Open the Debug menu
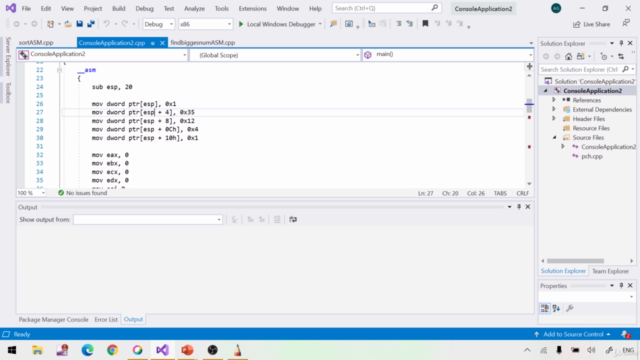640x360 pixels. [x=144, y=8]
